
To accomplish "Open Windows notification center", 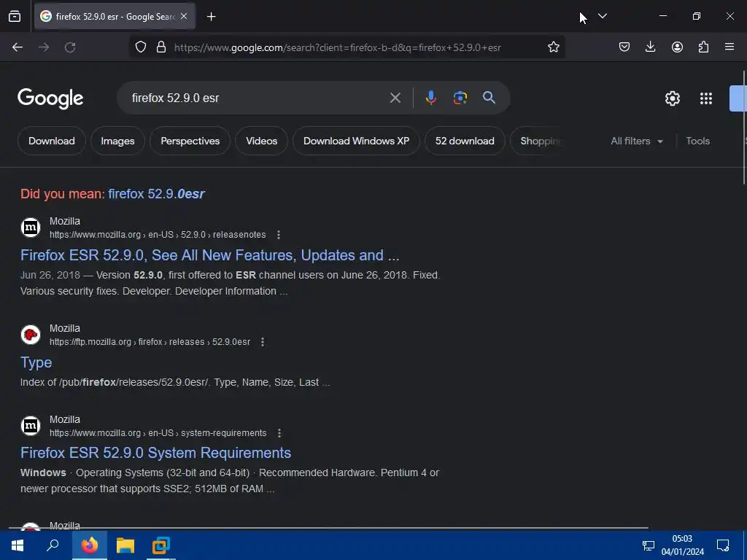I will (x=723, y=545).
